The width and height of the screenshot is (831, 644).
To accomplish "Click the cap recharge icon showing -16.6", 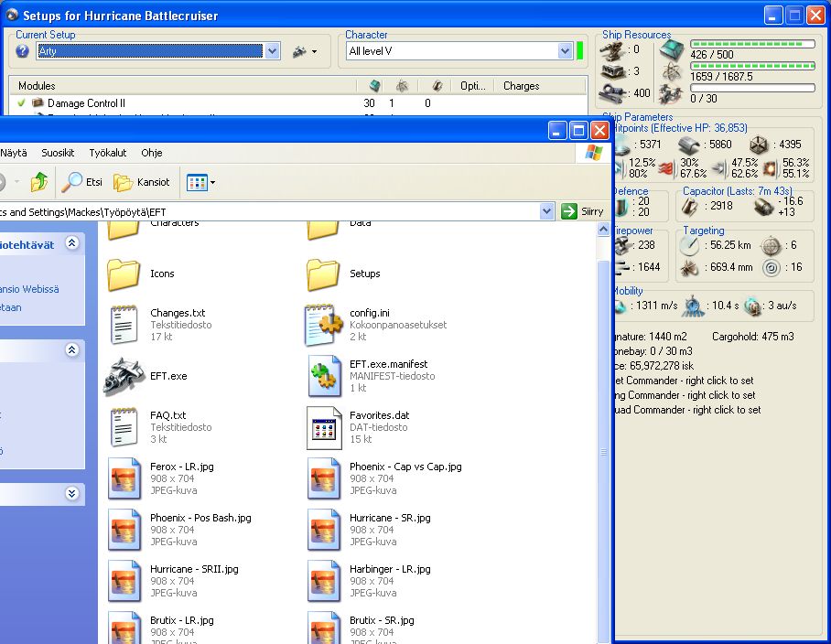I will pyautogui.click(x=763, y=207).
